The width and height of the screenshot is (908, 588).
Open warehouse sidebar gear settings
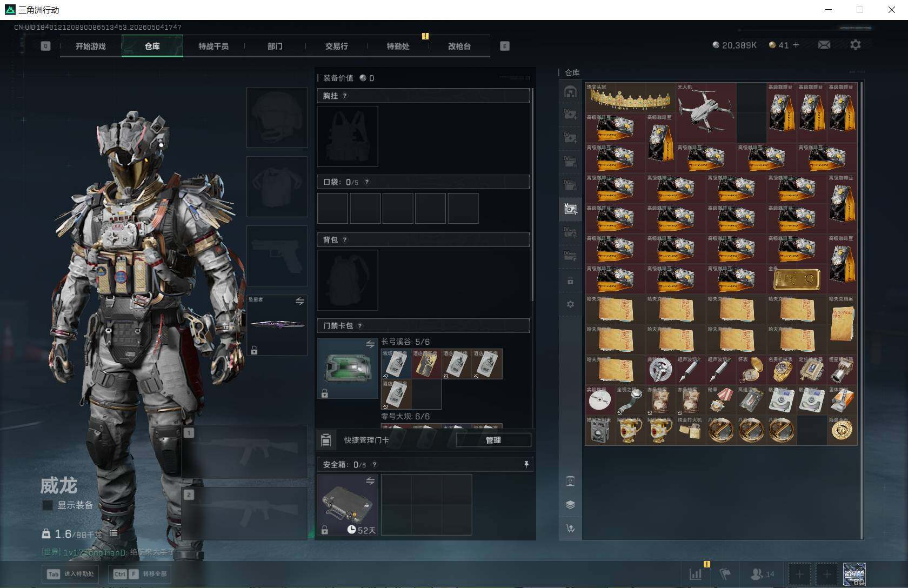(570, 304)
